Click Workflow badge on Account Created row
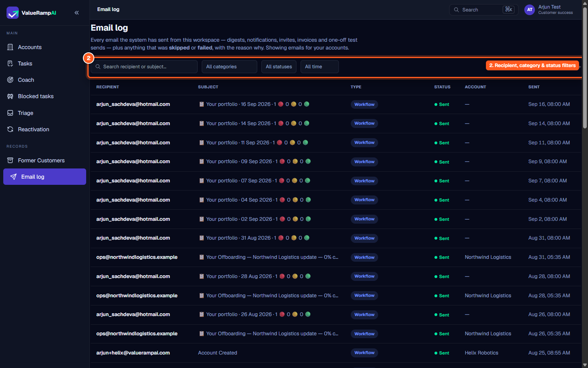This screenshot has width=588, height=368. (x=364, y=353)
